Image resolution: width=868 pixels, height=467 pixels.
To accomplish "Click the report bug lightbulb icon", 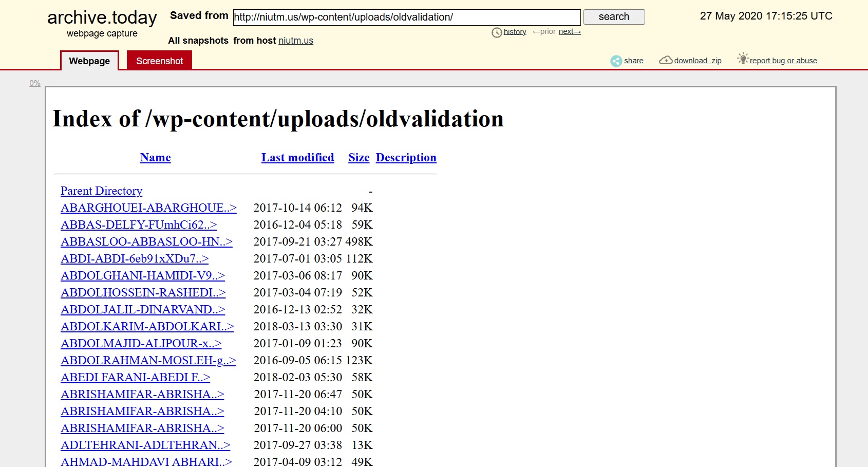I will pyautogui.click(x=742, y=59).
